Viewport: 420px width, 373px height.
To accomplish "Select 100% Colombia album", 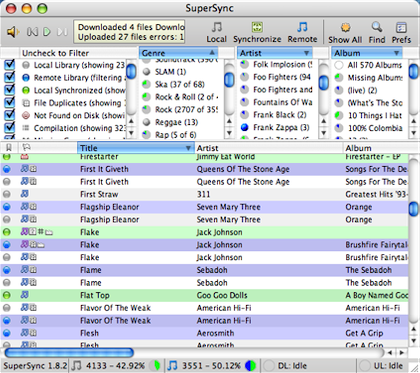I will pos(375,128).
